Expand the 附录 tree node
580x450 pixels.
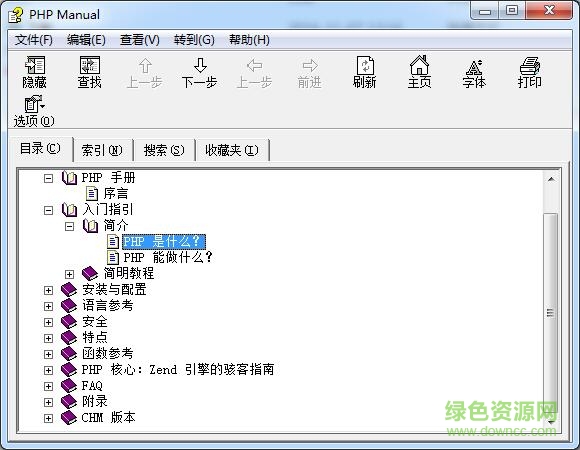(x=48, y=402)
